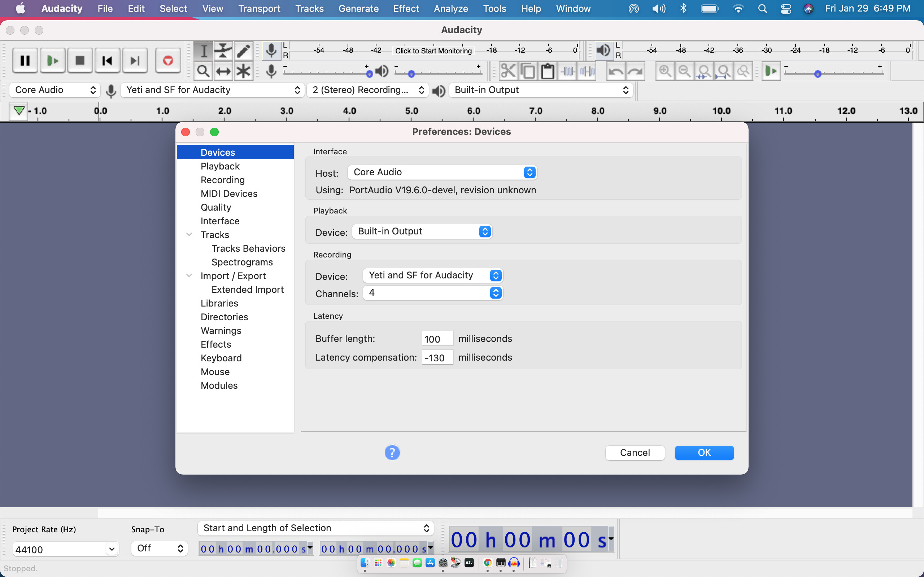The width and height of the screenshot is (924, 577).
Task: Edit the Buffer length value
Action: 437,339
